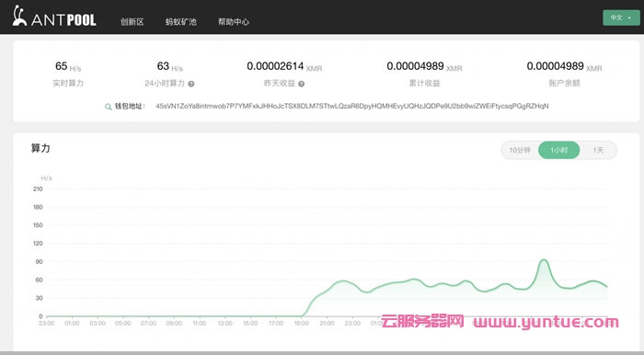This screenshot has width=644, height=355.
Task: Click the wallet address search magnifier icon
Action: pyautogui.click(x=108, y=107)
